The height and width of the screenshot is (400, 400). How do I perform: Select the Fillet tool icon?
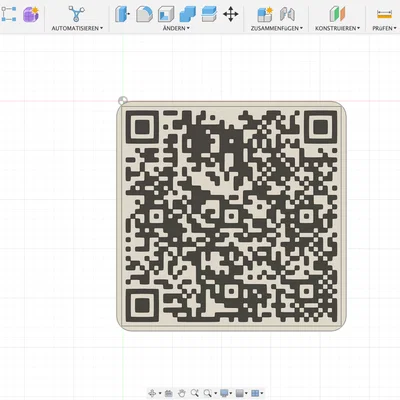144,14
